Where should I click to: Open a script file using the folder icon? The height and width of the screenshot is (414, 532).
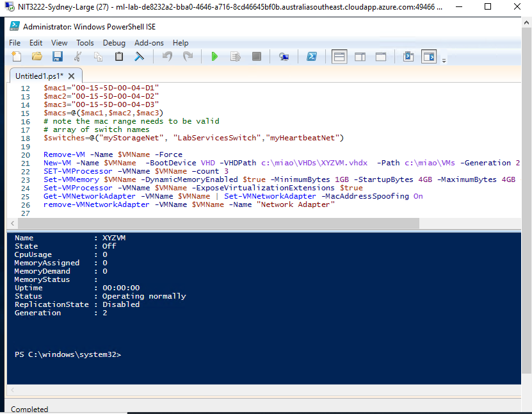(x=37, y=56)
